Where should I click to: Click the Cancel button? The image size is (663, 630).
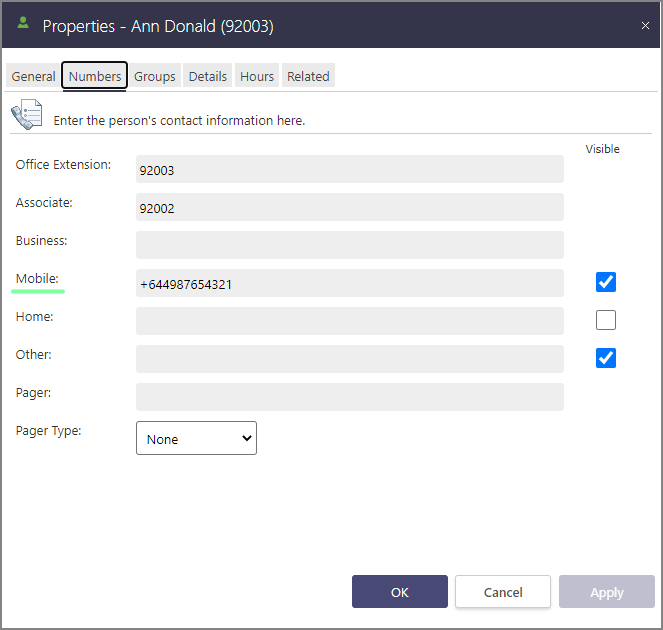(503, 592)
